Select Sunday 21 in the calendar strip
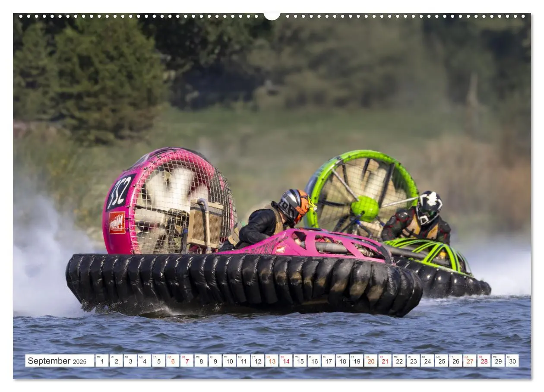The width and height of the screenshot is (544, 392). (385, 361)
